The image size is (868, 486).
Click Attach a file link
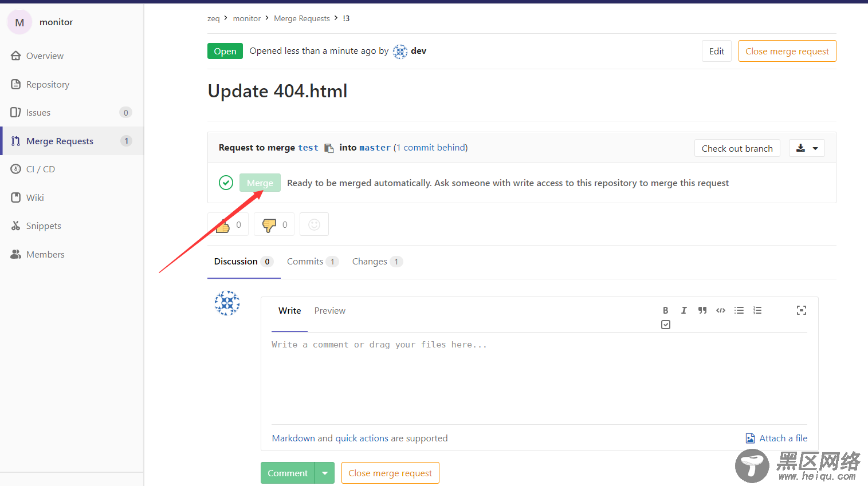click(777, 438)
